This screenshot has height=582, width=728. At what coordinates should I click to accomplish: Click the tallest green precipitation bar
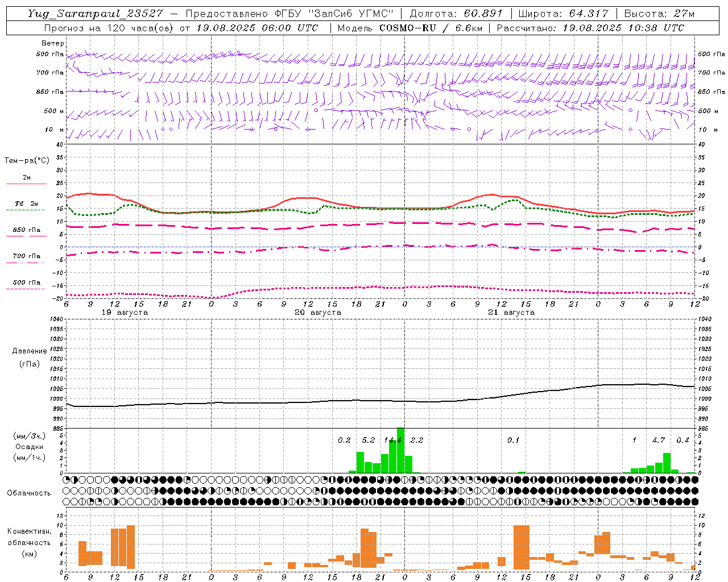[x=400, y=450]
